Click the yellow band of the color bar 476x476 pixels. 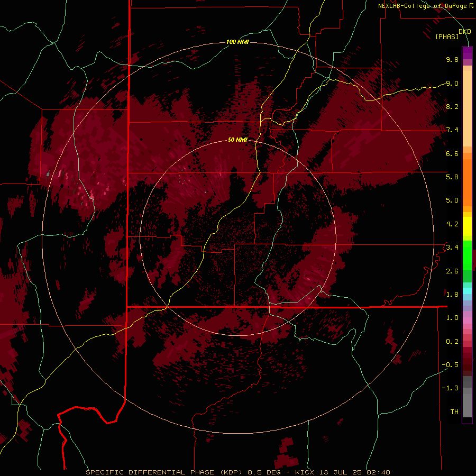pyautogui.click(x=467, y=226)
